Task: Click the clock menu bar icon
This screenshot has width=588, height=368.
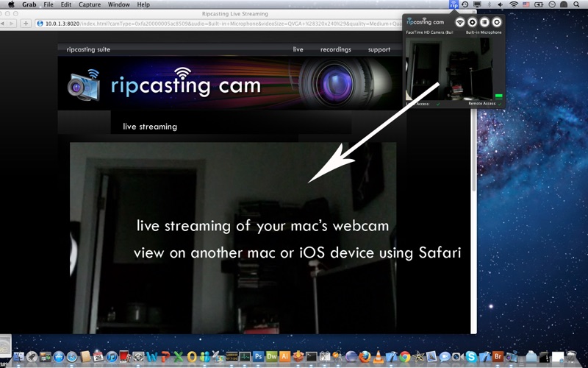Action: 552,4
